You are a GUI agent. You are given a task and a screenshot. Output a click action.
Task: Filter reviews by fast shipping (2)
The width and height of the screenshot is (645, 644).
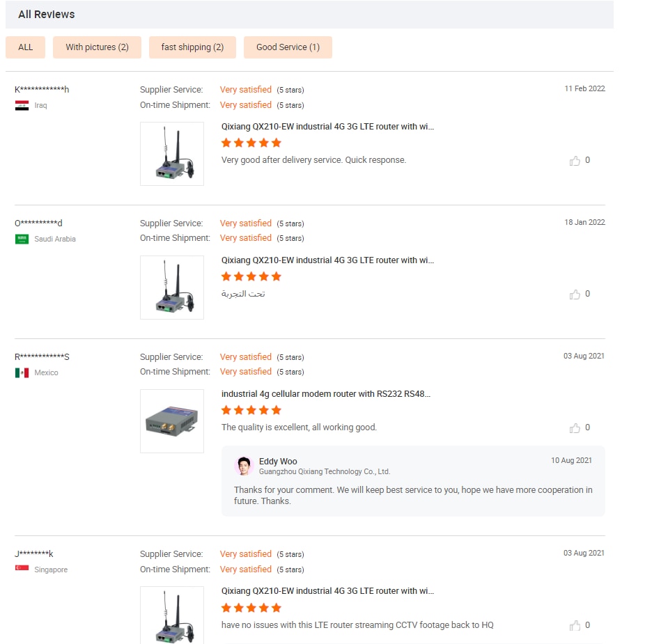tap(192, 47)
